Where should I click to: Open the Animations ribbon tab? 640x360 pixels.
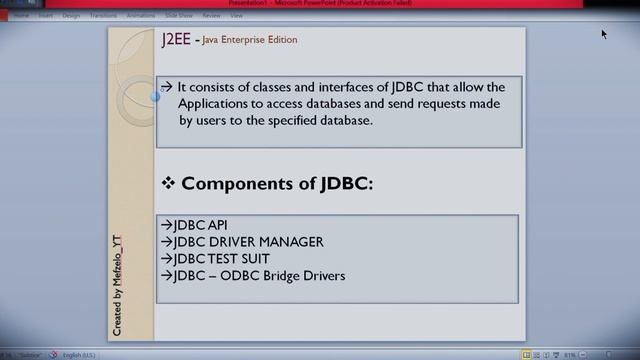click(x=141, y=16)
